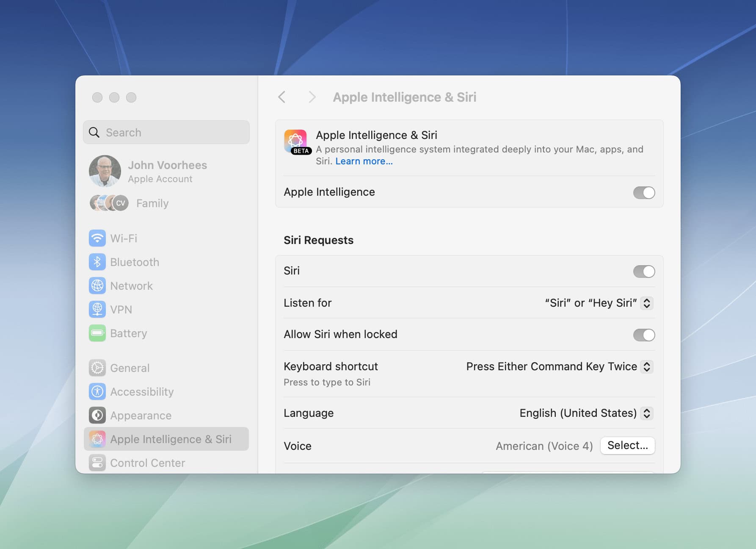
Task: Select Appearance in the sidebar
Action: 166,415
